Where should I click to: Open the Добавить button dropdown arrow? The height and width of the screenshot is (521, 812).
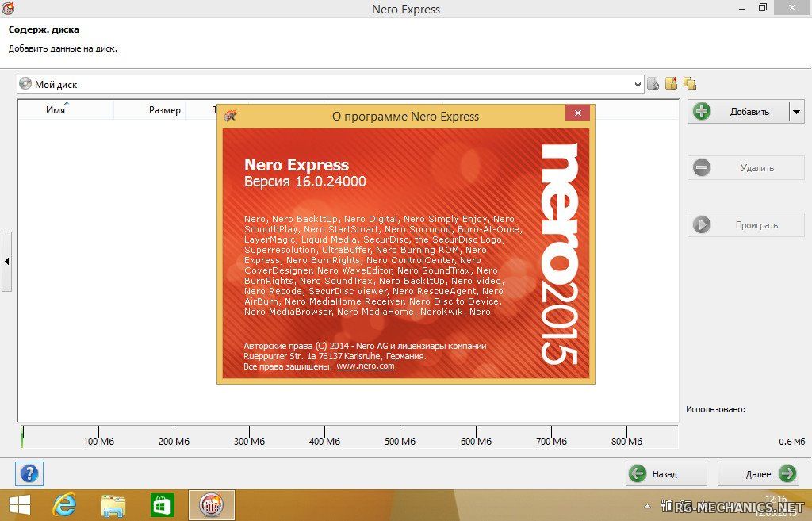tap(796, 111)
